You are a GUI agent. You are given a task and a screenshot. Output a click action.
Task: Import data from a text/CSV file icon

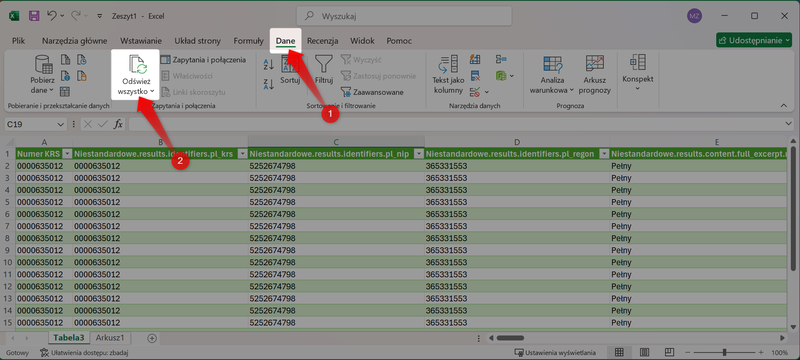tap(65, 60)
